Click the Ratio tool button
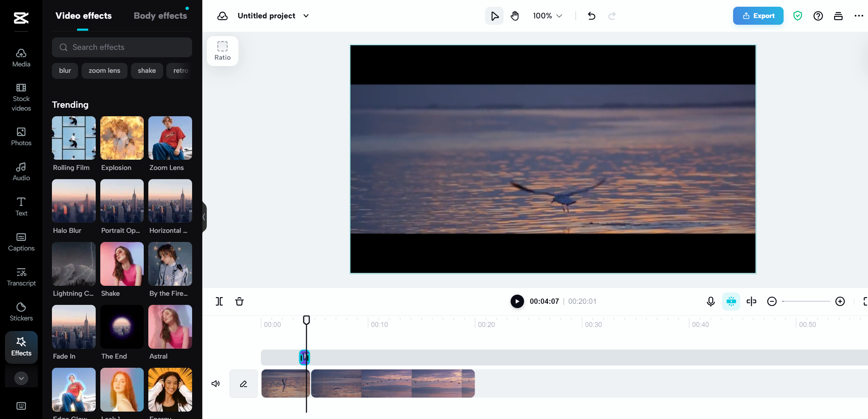The width and height of the screenshot is (868, 419). [222, 51]
